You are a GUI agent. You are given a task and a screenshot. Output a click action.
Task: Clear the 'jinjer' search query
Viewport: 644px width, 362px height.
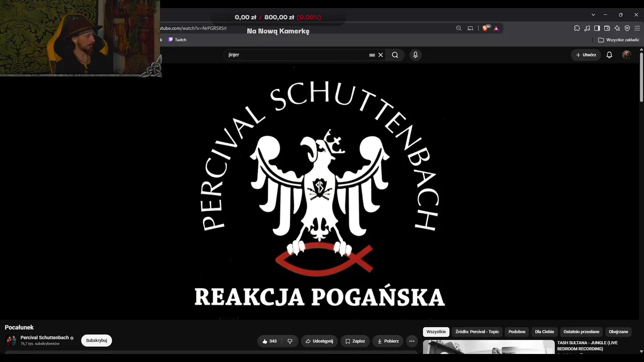point(381,55)
